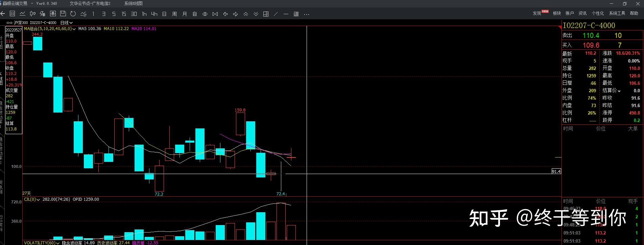Click the OPID 1259.00 readout

pyautogui.click(x=86, y=199)
